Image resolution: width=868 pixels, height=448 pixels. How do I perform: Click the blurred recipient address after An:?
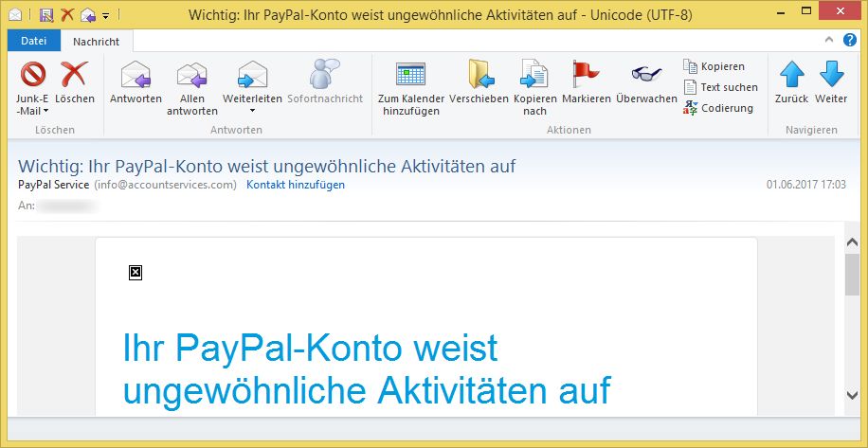click(x=68, y=206)
